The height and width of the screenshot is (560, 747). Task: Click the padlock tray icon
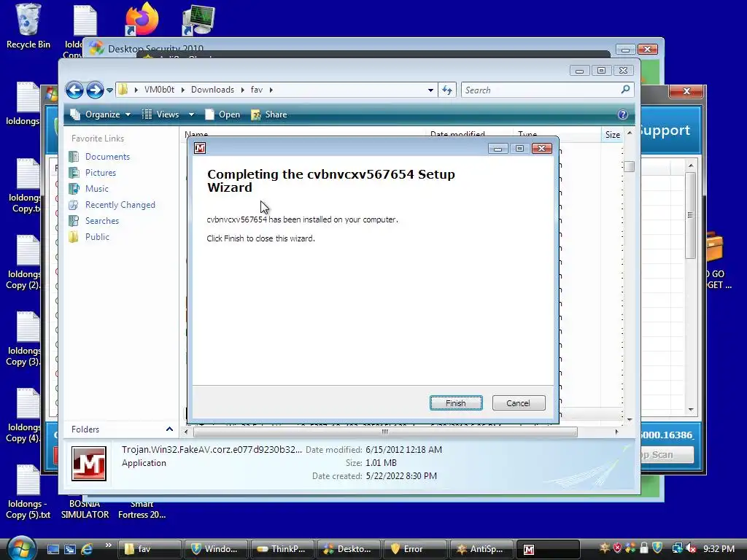click(644, 548)
